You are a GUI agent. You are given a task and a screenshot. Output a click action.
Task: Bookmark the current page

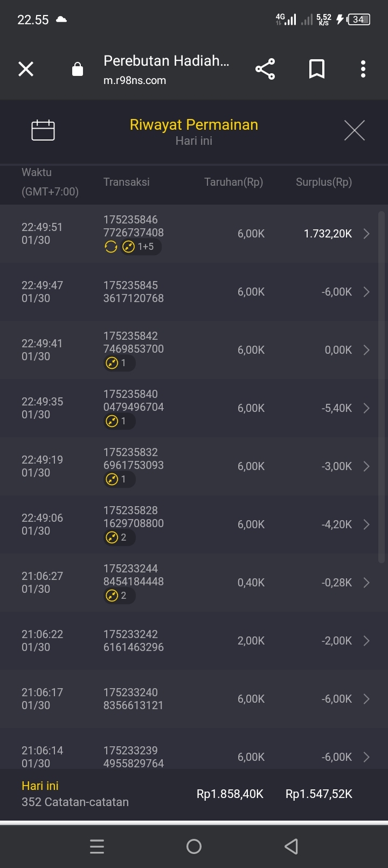(x=317, y=69)
